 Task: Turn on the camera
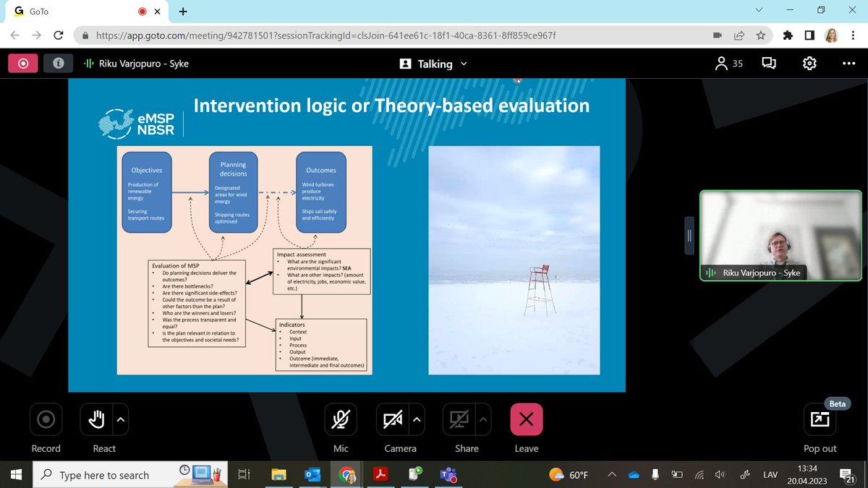click(393, 419)
